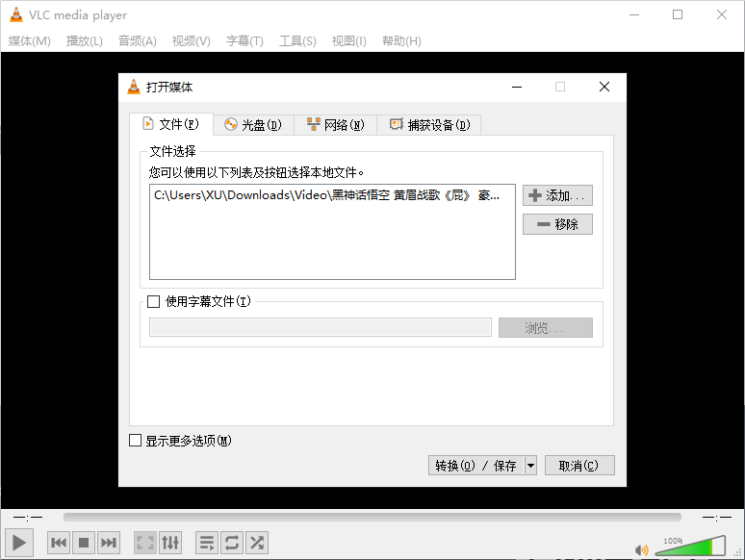Toggle loop repeat mode icon

pos(232,543)
